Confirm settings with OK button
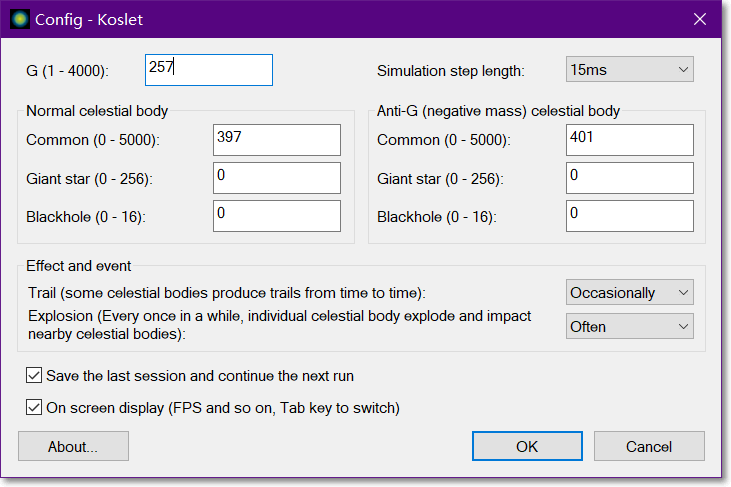This screenshot has height=487, width=731. (x=527, y=446)
